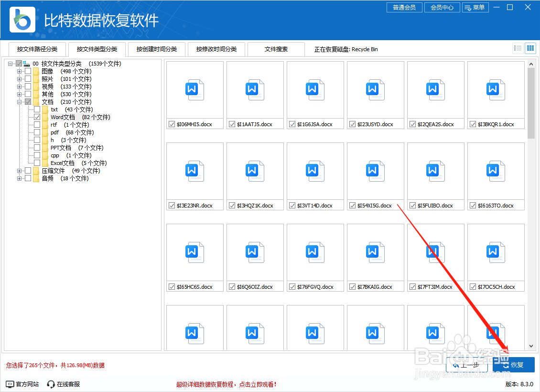Open 会员中心 member center
Viewport: 540px width, 392px height.
click(442, 7)
